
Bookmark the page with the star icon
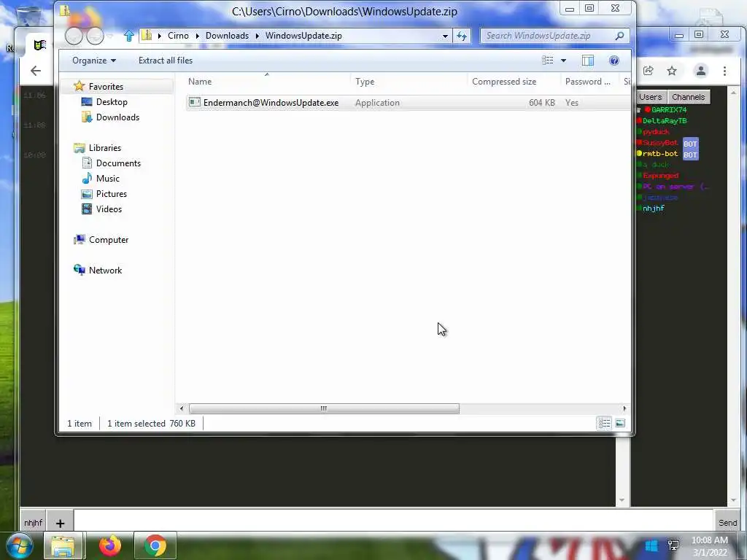tap(672, 71)
